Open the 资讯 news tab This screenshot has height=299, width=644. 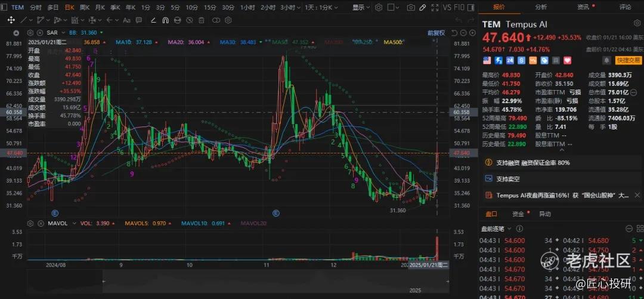(583, 7)
